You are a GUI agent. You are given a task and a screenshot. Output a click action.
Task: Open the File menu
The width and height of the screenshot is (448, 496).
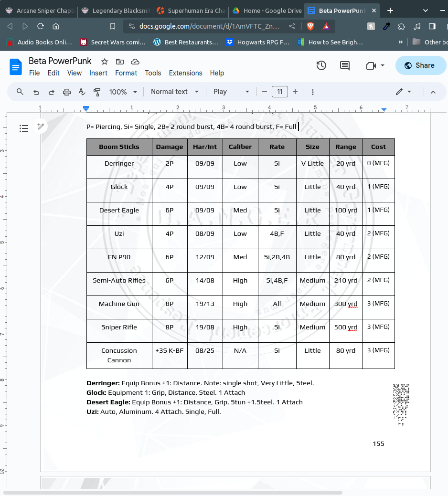point(34,73)
